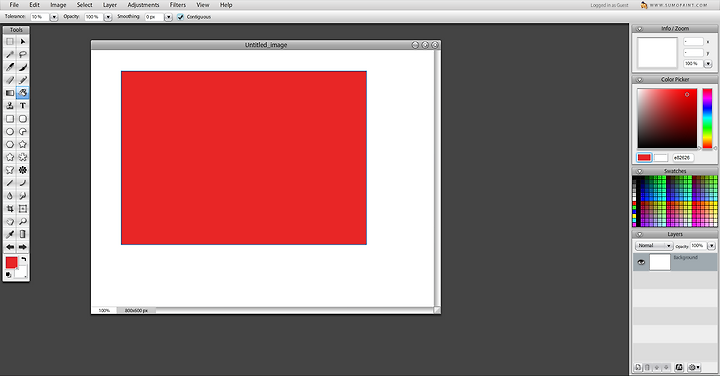Click the foreground red color swatch in Tools
Viewport: 720px width, 376px height.
11,262
